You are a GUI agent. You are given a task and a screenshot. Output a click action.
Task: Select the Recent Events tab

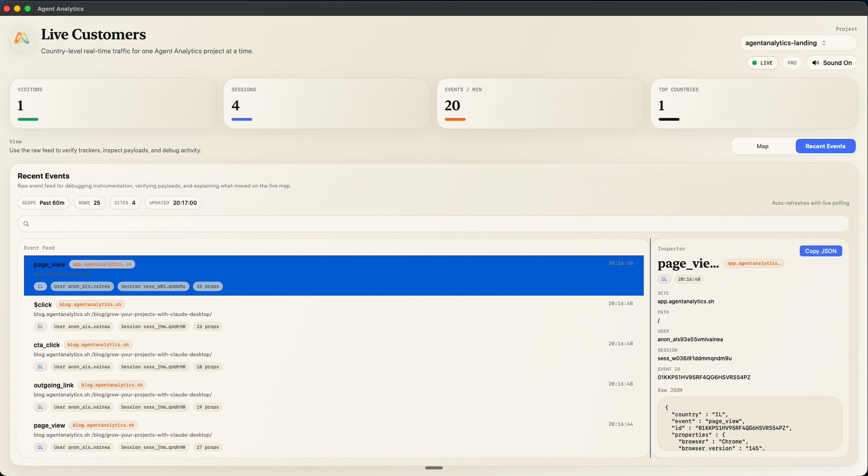(825, 146)
